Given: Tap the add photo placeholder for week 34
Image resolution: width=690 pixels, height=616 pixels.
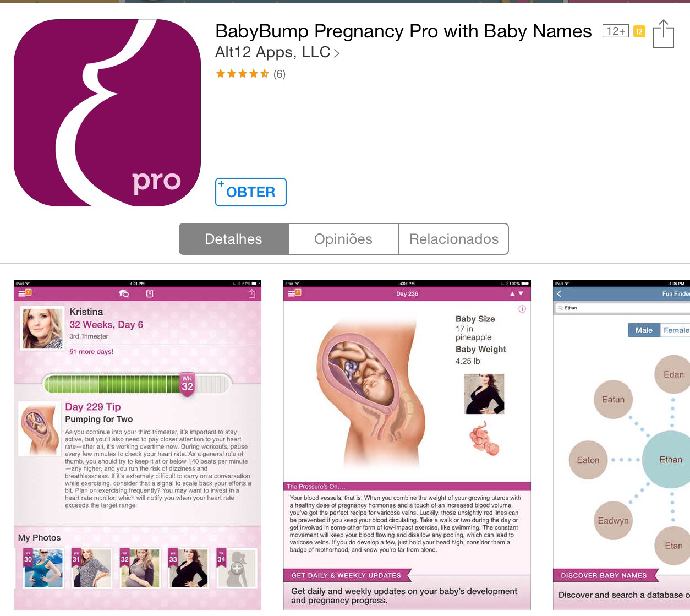Looking at the screenshot, I should (237, 568).
